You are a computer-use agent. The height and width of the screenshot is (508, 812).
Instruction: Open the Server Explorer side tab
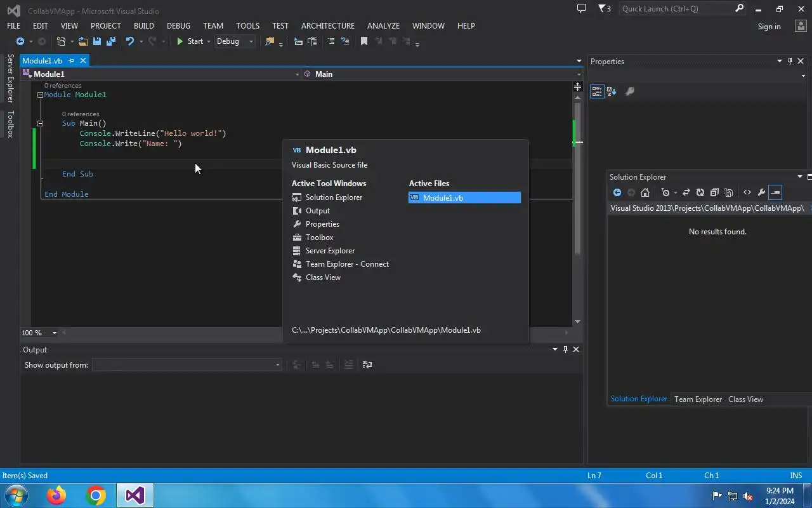point(10,79)
